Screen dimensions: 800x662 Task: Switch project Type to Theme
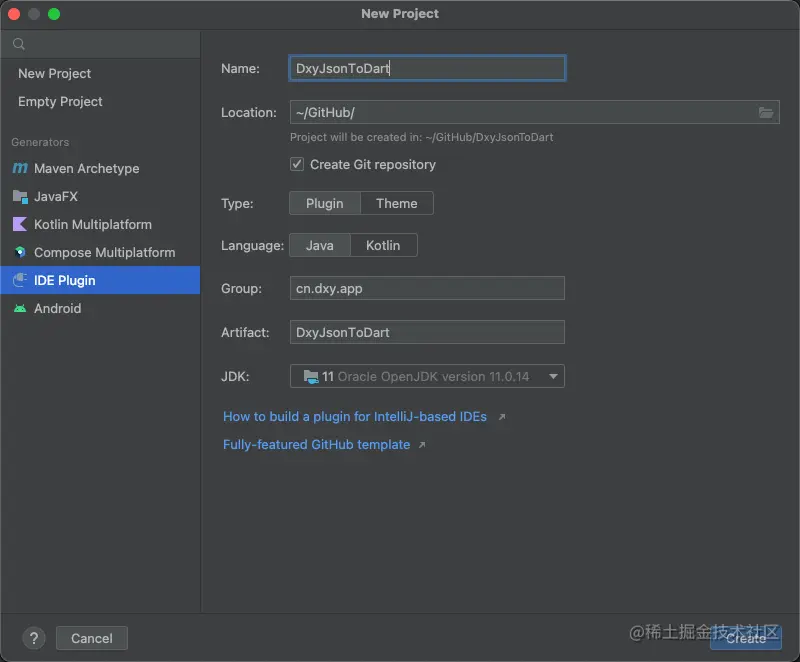396,202
